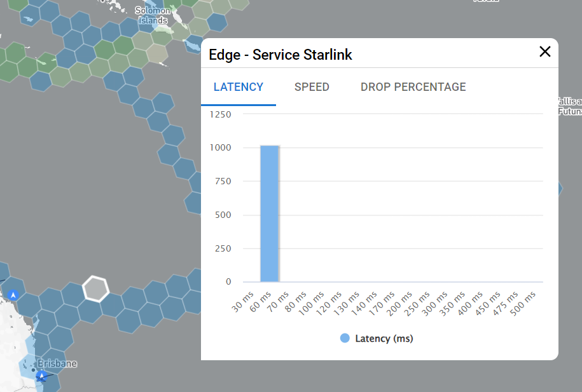Close the Edge - Service Starlink popup
582x392 pixels.
coord(544,52)
